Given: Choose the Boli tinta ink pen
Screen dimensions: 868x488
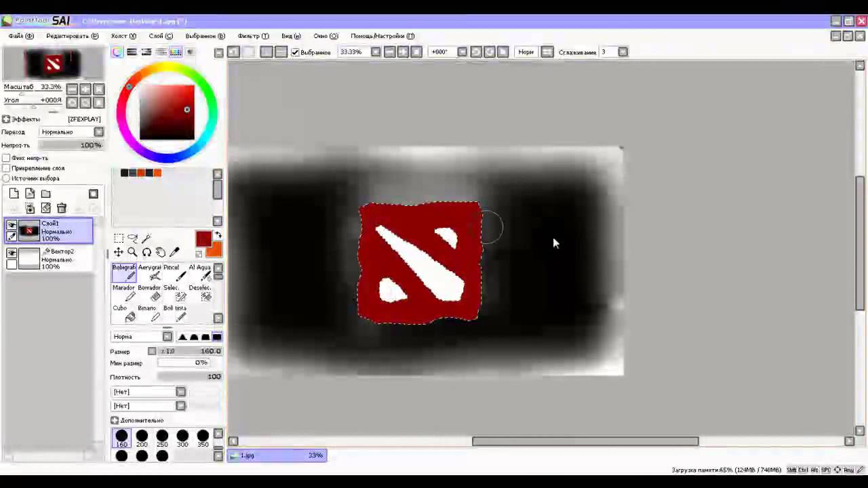Looking at the screenshot, I should 174,313.
